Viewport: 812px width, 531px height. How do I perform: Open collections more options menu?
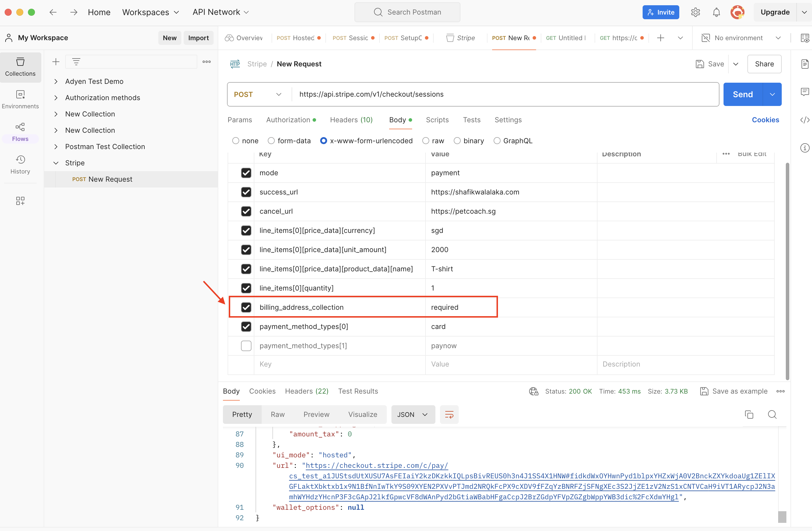(206, 62)
